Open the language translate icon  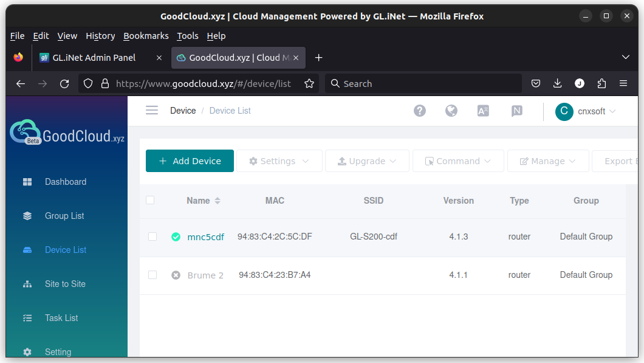483,111
